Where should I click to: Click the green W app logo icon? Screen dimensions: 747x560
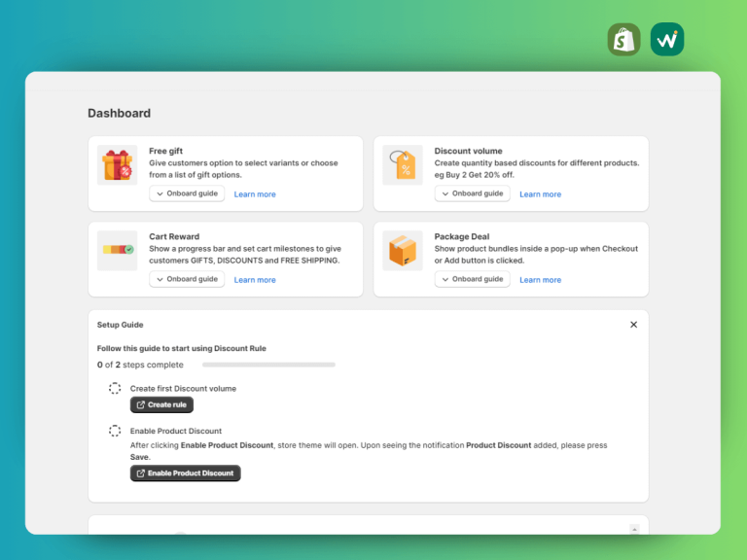coord(667,40)
